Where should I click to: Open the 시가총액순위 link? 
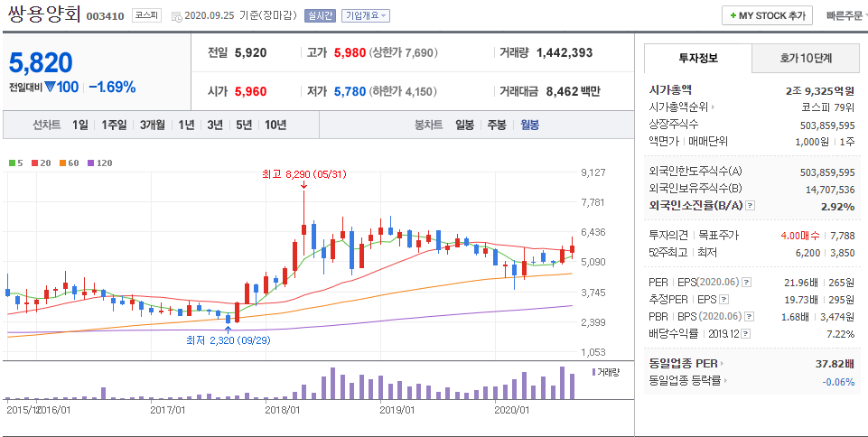(x=678, y=107)
